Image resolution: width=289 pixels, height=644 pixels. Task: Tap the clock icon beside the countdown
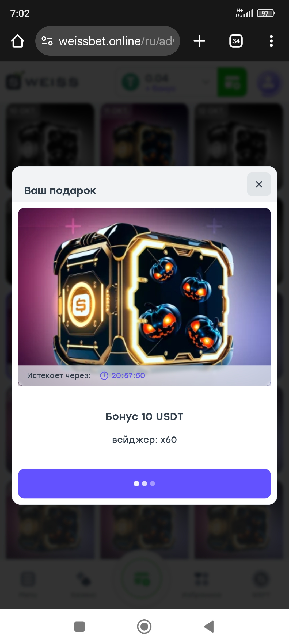point(104,376)
